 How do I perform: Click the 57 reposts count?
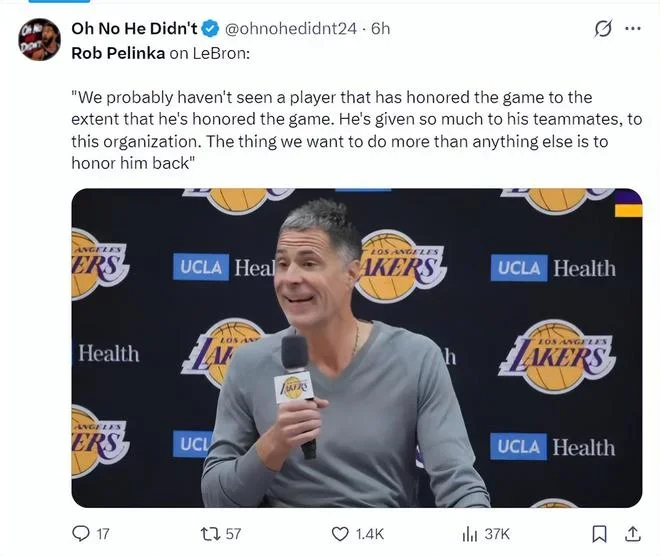tap(233, 534)
